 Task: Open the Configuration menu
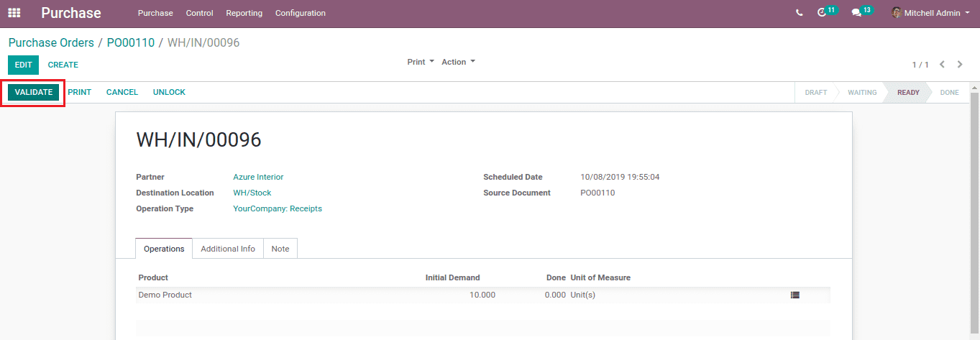coord(301,13)
